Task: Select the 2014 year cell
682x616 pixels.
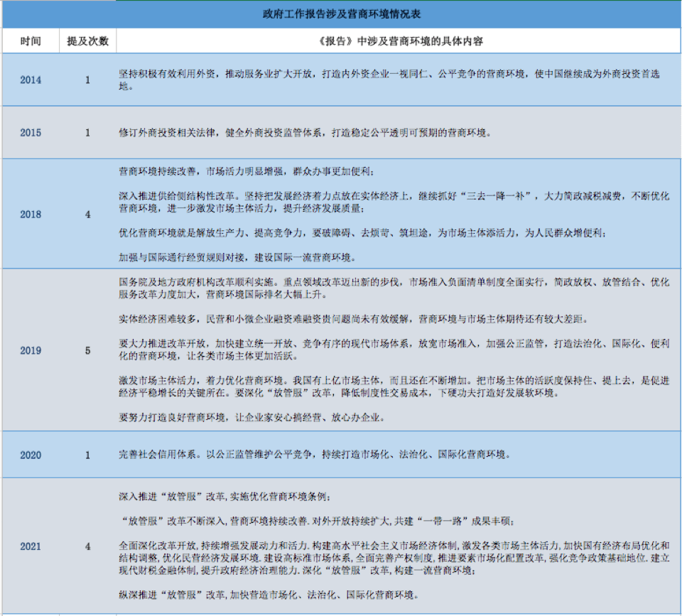Action: tap(31, 80)
